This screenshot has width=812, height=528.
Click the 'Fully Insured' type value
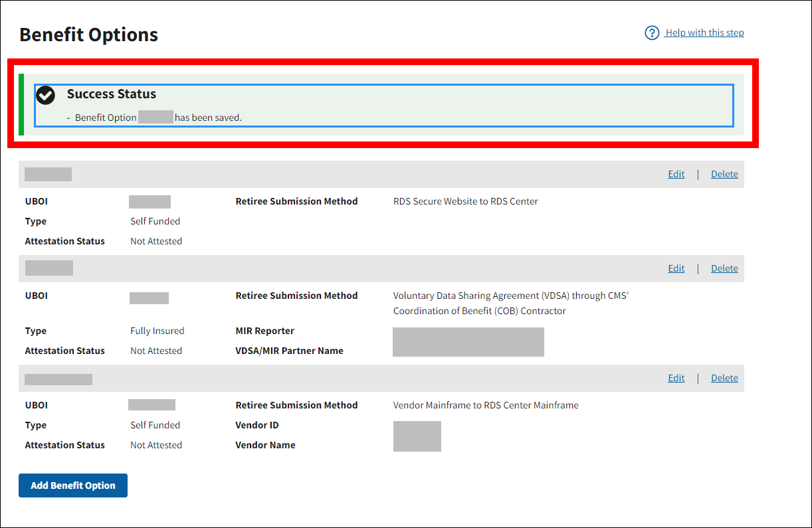pyautogui.click(x=157, y=331)
